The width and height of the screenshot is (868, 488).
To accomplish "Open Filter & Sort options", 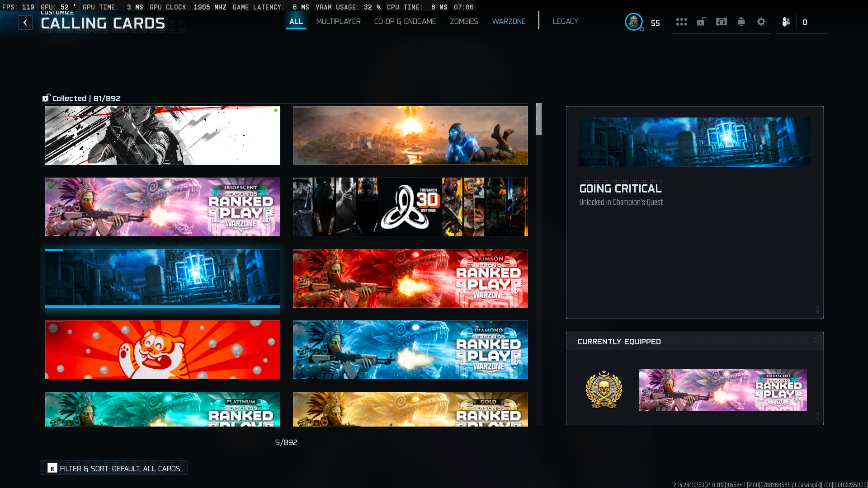I will coord(114,468).
